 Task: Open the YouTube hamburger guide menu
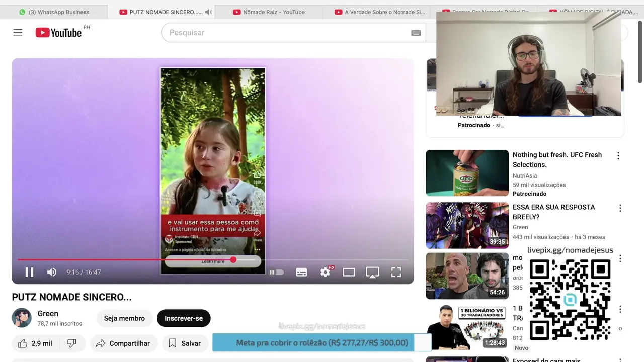tap(18, 33)
